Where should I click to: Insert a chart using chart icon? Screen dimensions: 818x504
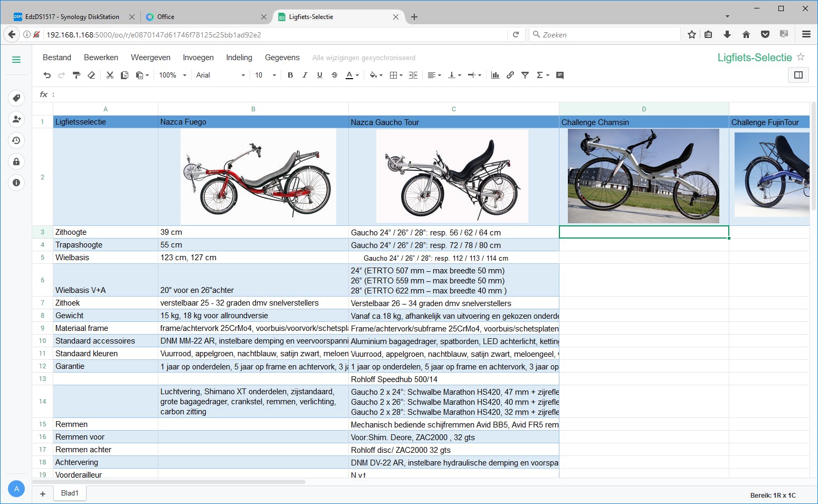tap(495, 75)
